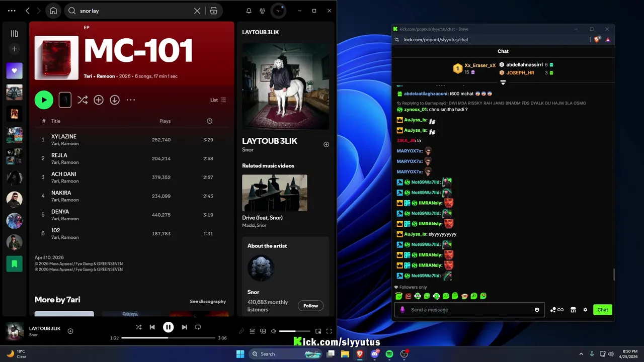Send the message with green Chat button

602,310
